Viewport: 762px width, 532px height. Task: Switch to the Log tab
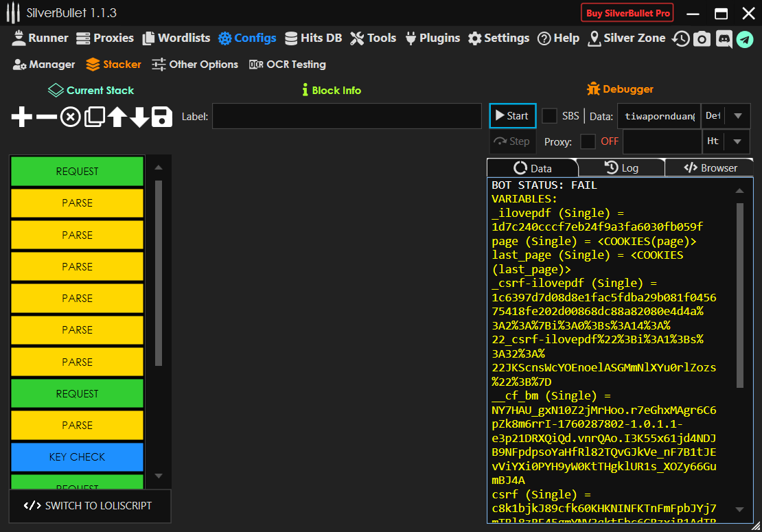click(x=621, y=168)
